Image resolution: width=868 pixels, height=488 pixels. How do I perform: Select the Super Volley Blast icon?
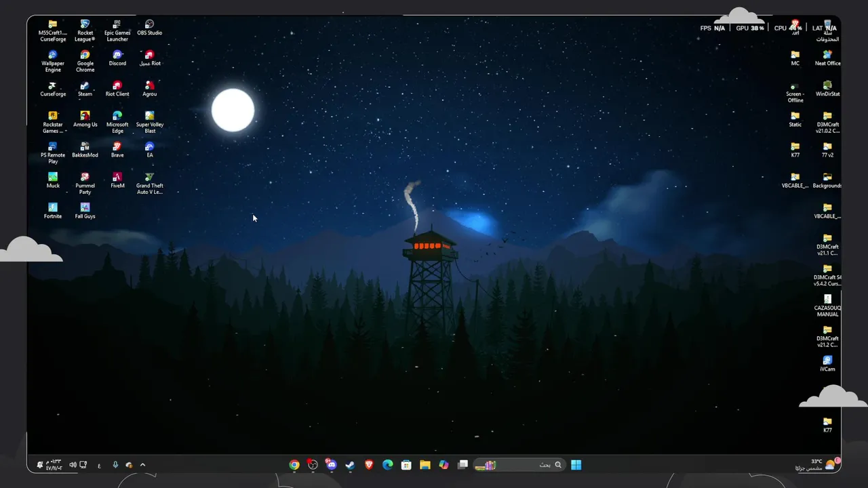click(x=150, y=123)
